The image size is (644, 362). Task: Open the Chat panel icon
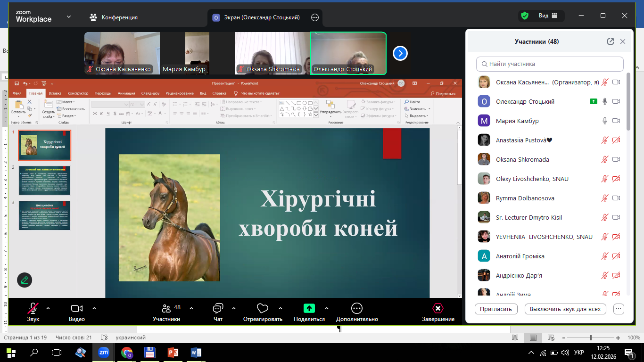pyautogui.click(x=218, y=308)
